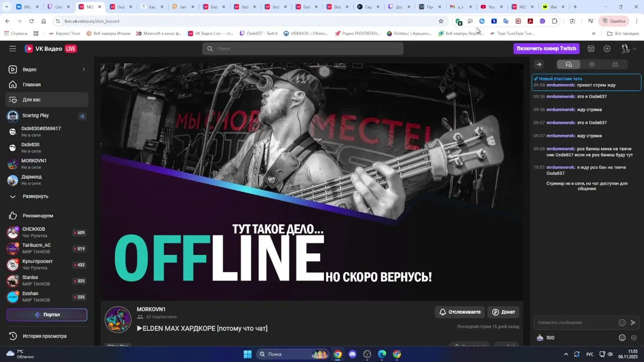
Task: Open the Дармоед channel in sidebar
Action: [47, 180]
